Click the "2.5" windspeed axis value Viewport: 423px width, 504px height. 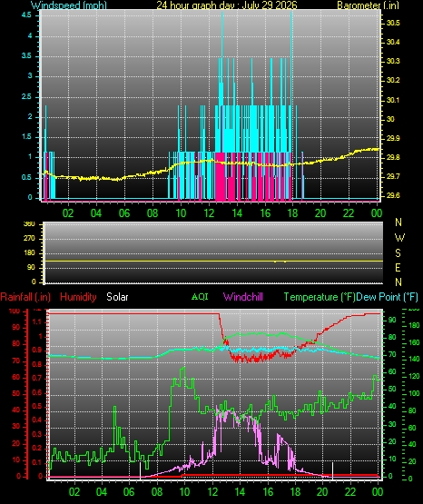(x=26, y=96)
